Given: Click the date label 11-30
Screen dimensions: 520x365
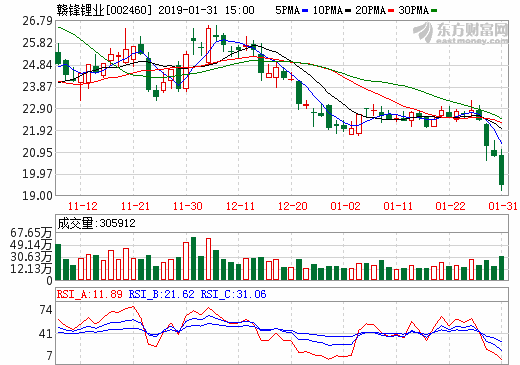Looking at the screenshot, I should click(188, 206).
